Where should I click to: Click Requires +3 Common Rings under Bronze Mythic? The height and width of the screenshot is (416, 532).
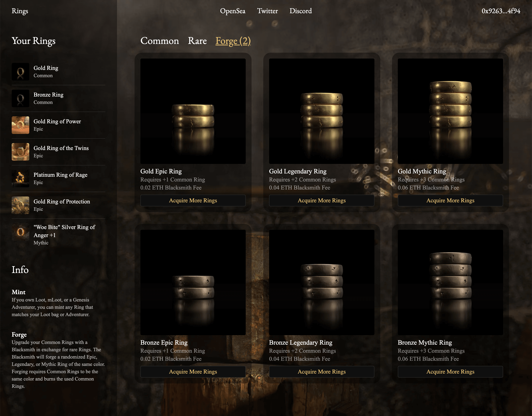[x=431, y=351]
